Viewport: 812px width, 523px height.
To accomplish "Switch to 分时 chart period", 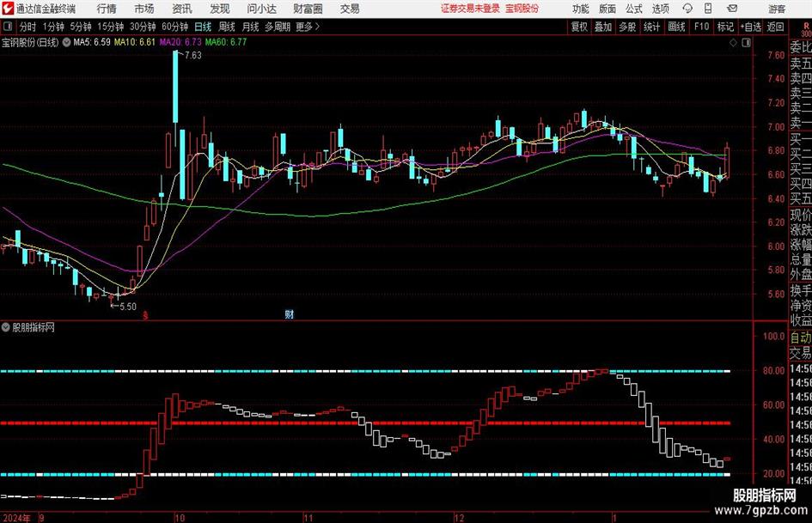I will click(28, 27).
